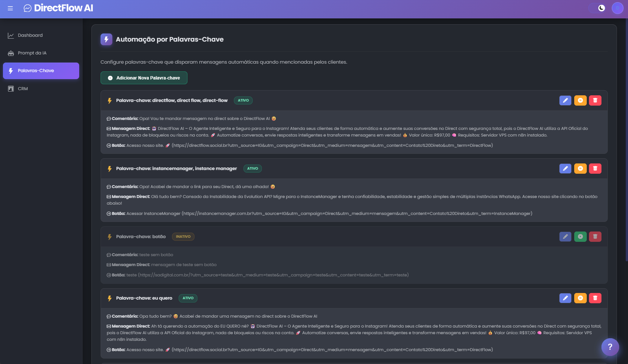The width and height of the screenshot is (628, 364).
Task: Open the user profile avatar
Action: pos(617,8)
